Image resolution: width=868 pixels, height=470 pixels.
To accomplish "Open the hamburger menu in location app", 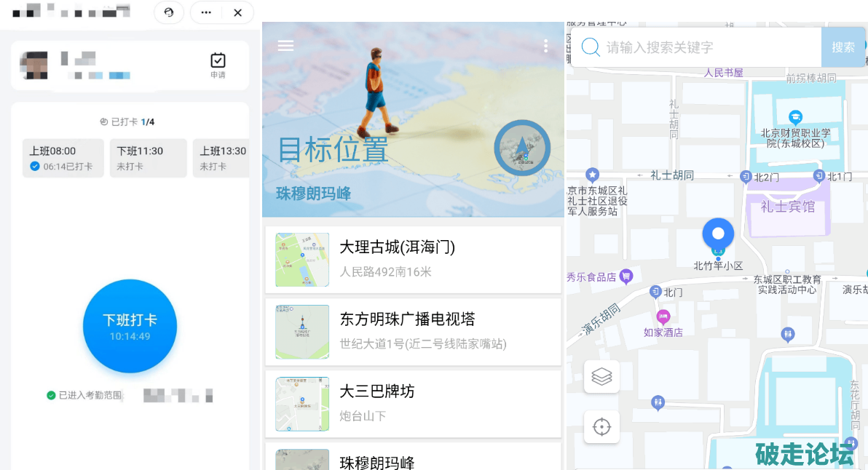I will tap(286, 46).
